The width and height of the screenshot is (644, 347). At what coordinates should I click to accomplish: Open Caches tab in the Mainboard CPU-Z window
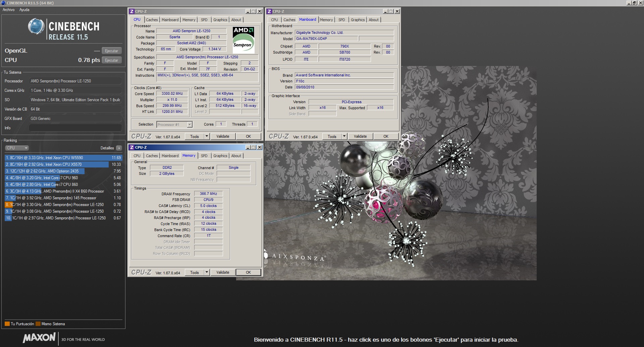pos(289,20)
